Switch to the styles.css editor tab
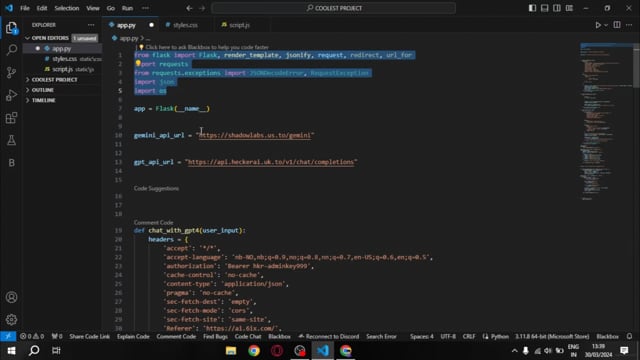The height and width of the screenshot is (360, 640). (185, 25)
